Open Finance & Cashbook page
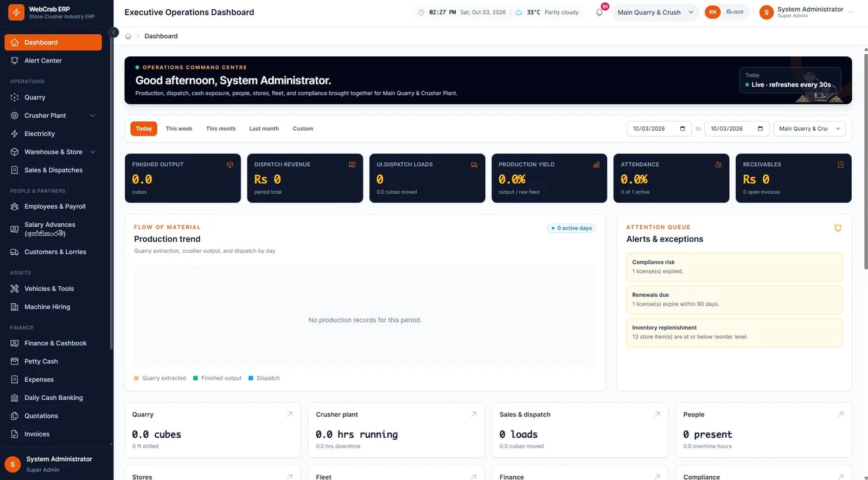Image resolution: width=868 pixels, height=480 pixels. tap(53, 343)
